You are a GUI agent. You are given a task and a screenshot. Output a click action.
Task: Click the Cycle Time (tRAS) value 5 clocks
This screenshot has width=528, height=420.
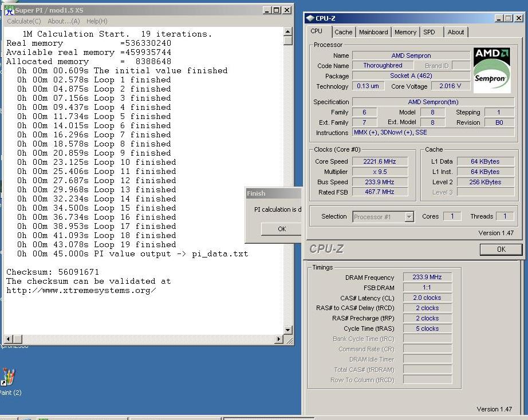point(427,328)
